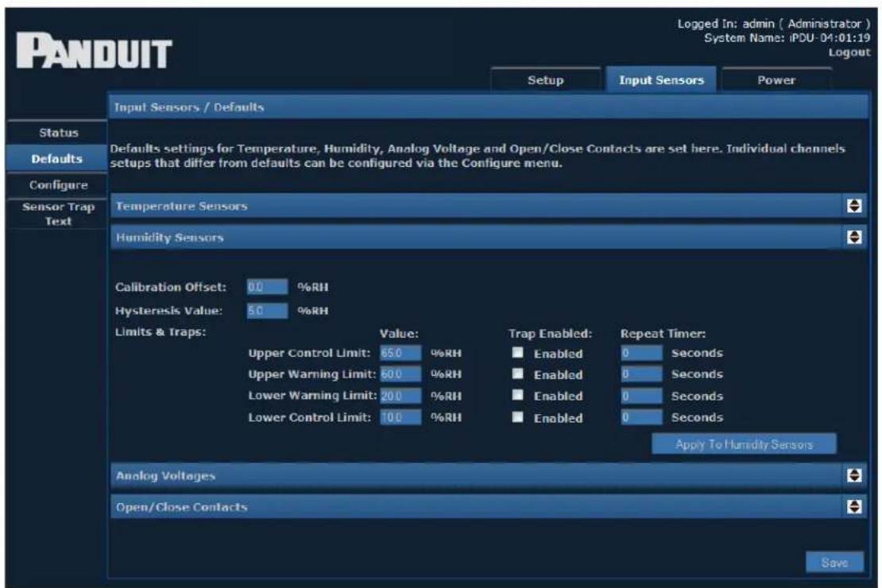Click the Humidity Sensors header text
The height and width of the screenshot is (588, 882).
(x=169, y=238)
